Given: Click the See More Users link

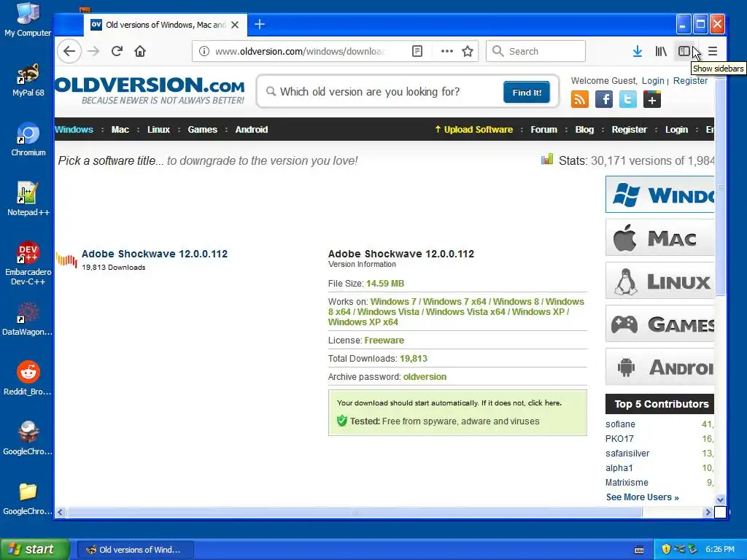Looking at the screenshot, I should point(642,497).
